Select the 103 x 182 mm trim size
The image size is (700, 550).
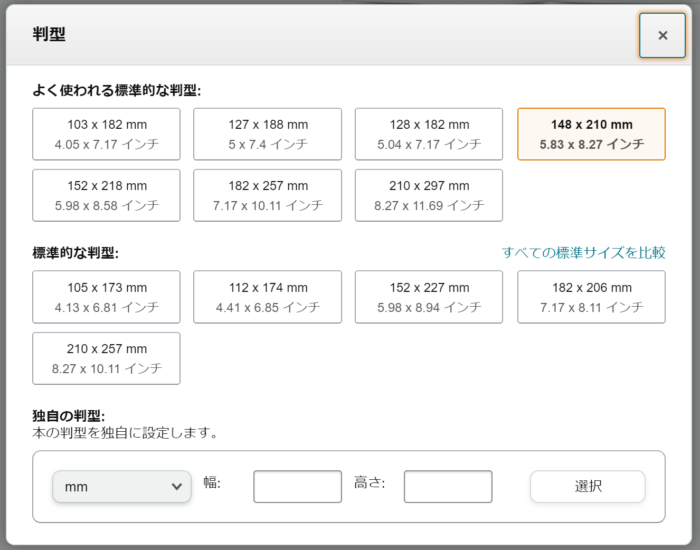pyautogui.click(x=106, y=134)
